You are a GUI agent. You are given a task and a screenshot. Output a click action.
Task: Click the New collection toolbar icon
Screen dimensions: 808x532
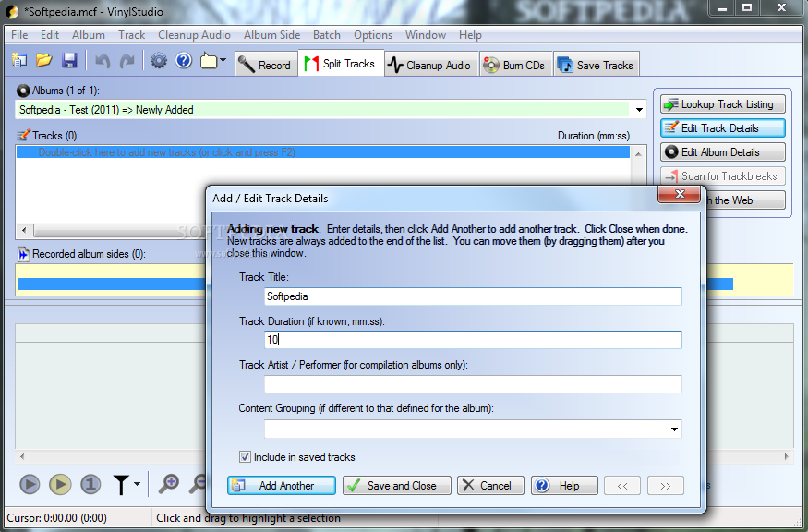click(x=19, y=61)
